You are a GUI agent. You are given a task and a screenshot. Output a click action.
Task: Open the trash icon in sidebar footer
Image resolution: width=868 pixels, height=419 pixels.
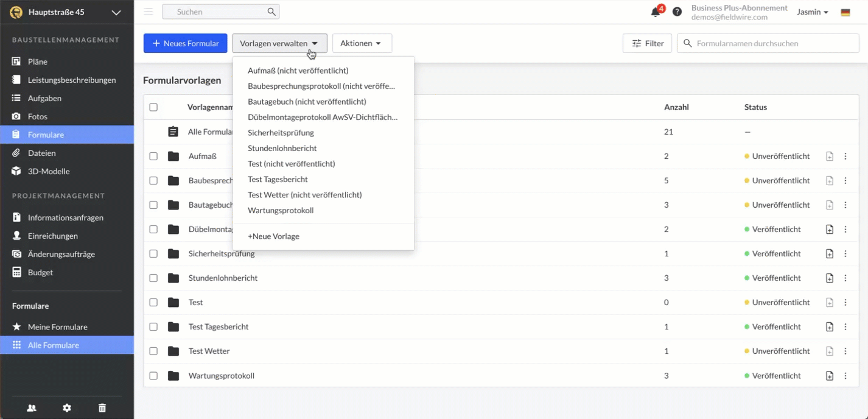102,408
